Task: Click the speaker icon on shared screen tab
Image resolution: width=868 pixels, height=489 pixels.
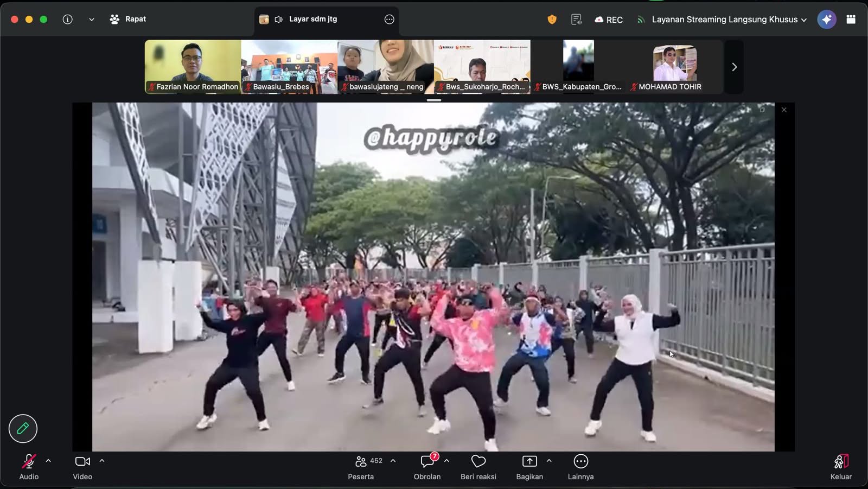Action: coord(278,20)
